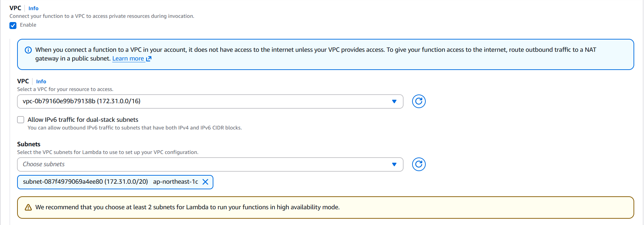Click the blue info circle icon
644x225 pixels.
(28, 50)
